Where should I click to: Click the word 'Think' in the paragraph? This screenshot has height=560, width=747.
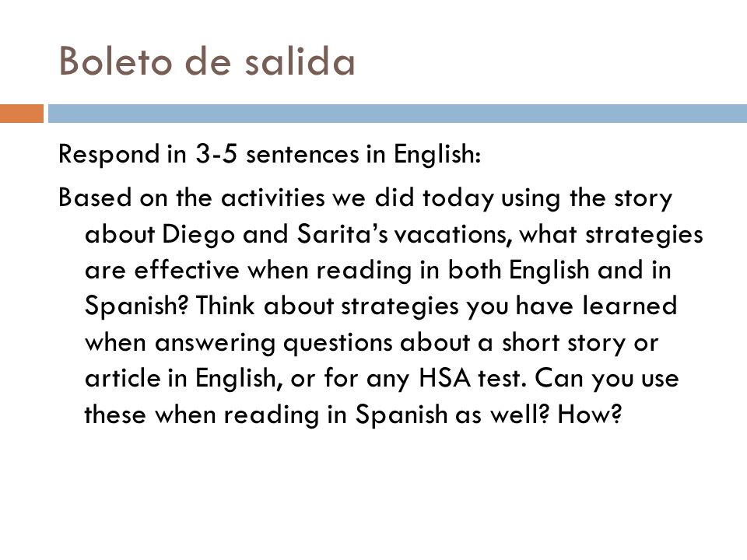tap(225, 305)
